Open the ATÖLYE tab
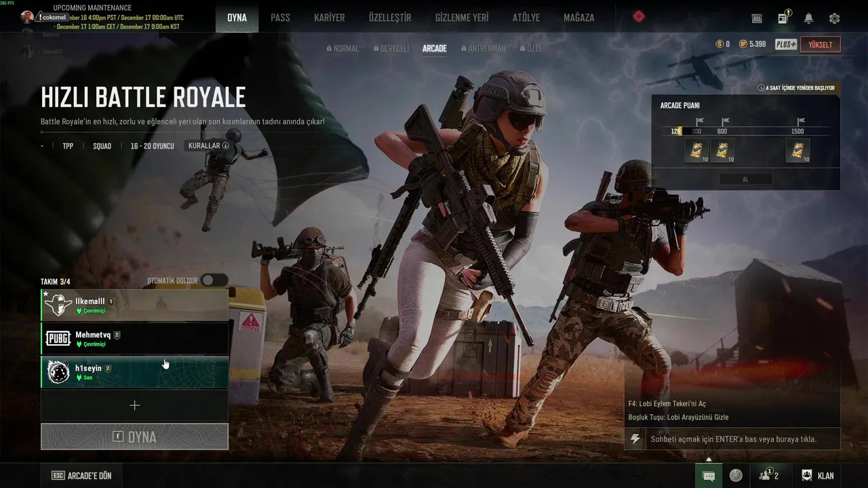This screenshot has width=868, height=488. pos(526,18)
